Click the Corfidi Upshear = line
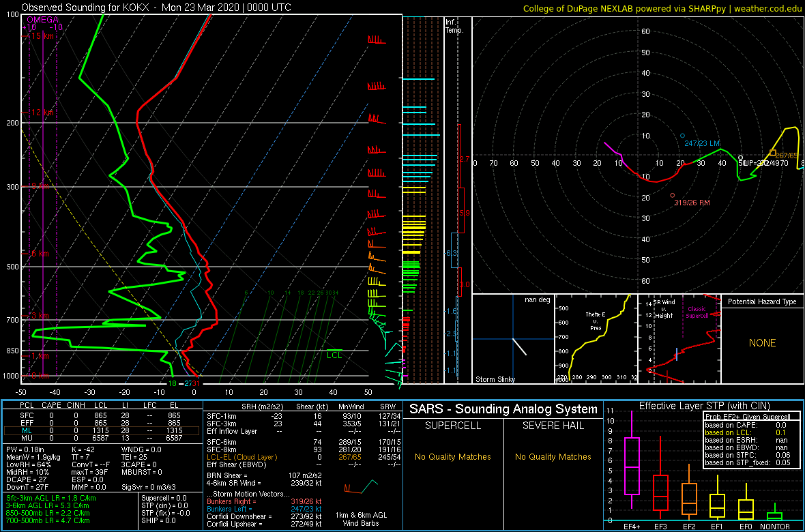 tap(264, 524)
